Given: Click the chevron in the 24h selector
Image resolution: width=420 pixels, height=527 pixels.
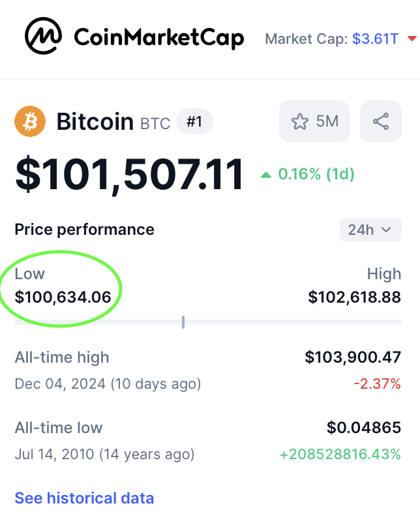Looking at the screenshot, I should [x=386, y=230].
